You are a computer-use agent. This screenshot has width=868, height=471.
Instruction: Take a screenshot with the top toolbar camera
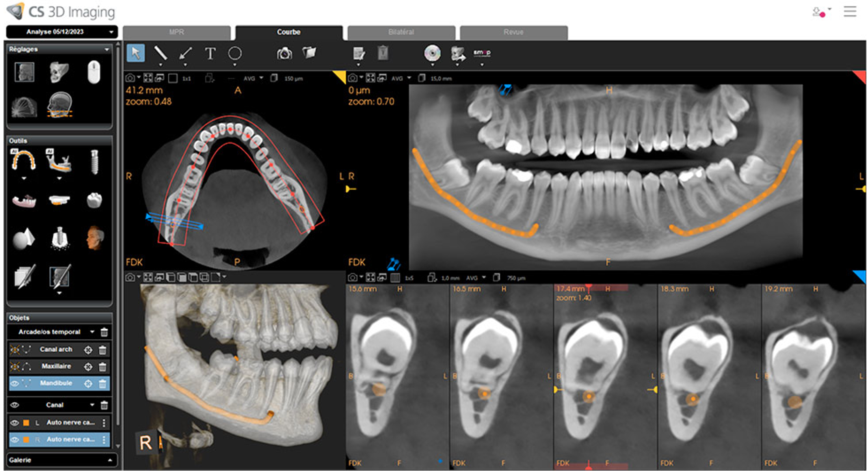pyautogui.click(x=284, y=53)
